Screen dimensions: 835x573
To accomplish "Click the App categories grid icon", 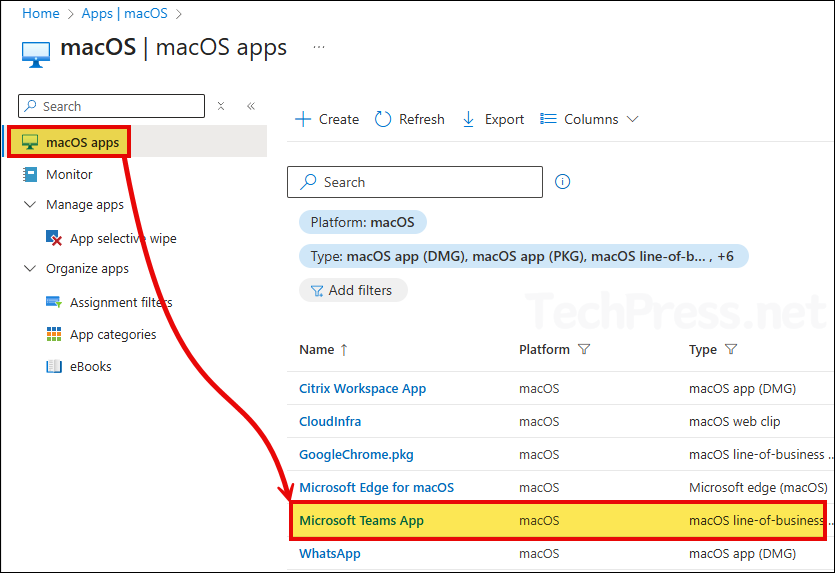I will tap(54, 334).
